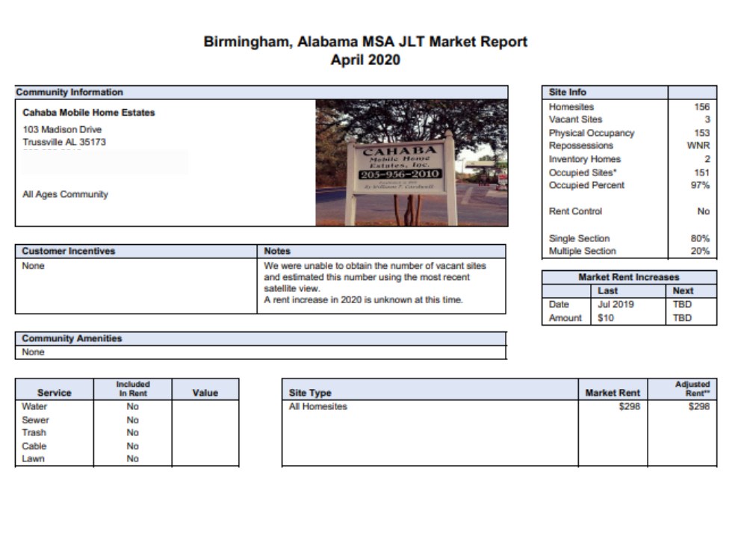The width and height of the screenshot is (747, 560).
Task: Select the 'April 2020' date heading
Action: (x=365, y=60)
